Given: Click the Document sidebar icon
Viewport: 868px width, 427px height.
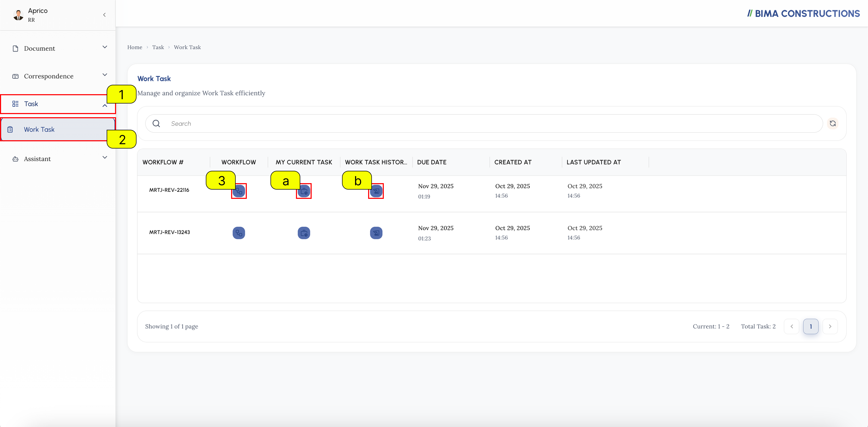Looking at the screenshot, I should 15,49.
